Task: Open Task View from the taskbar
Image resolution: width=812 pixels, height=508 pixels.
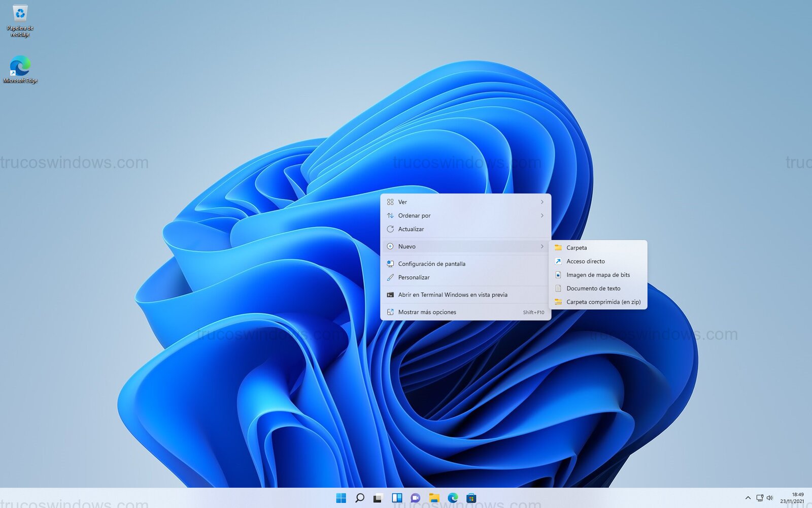Action: coord(379,498)
